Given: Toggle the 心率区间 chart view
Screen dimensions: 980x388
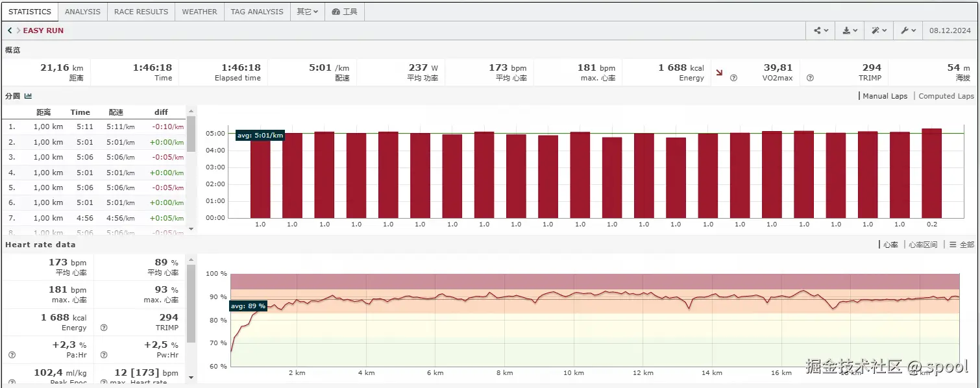Looking at the screenshot, I should click(x=922, y=245).
